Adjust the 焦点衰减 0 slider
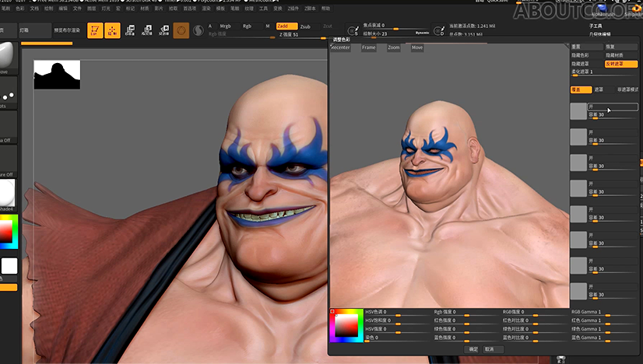This screenshot has width=643, height=364. [x=395, y=26]
